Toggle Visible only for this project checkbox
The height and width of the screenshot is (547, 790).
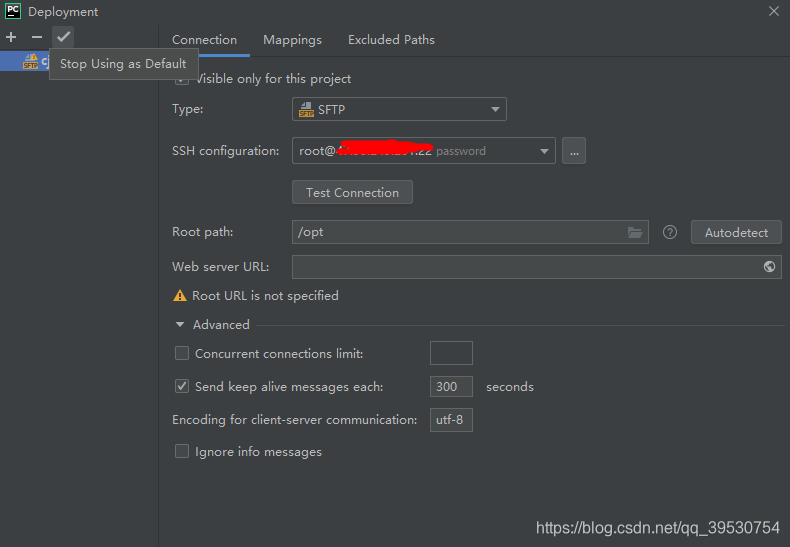click(x=182, y=79)
